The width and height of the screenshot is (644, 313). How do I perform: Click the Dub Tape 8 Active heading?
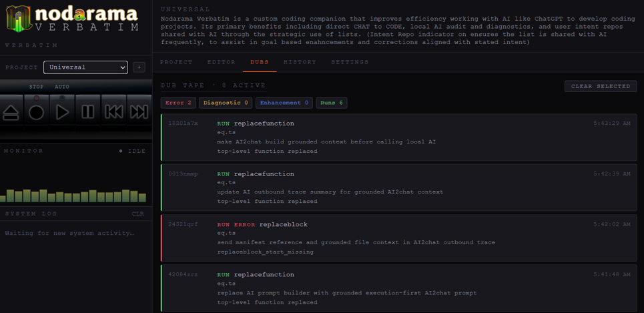point(213,85)
